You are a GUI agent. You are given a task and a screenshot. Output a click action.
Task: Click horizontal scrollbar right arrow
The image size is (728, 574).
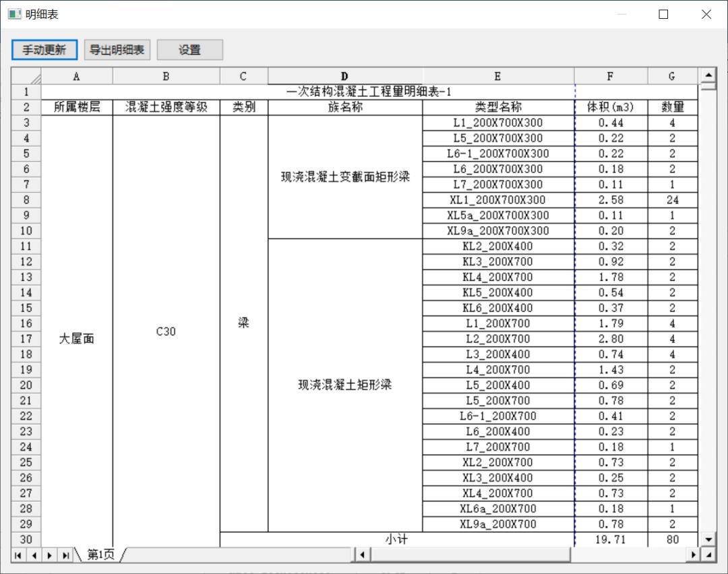click(693, 554)
